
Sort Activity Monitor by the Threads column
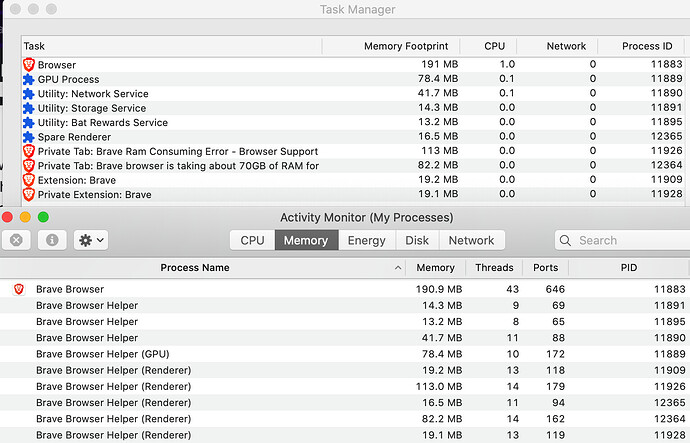click(x=494, y=267)
